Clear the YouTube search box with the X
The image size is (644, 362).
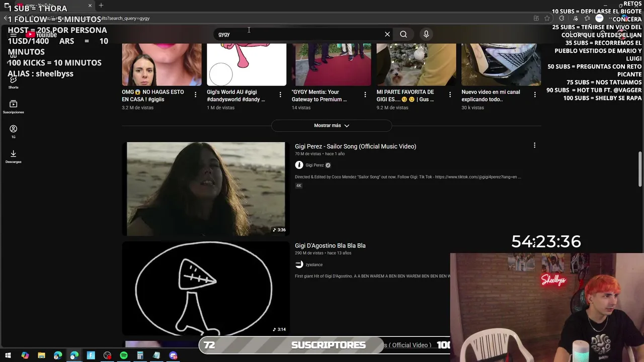387,34
